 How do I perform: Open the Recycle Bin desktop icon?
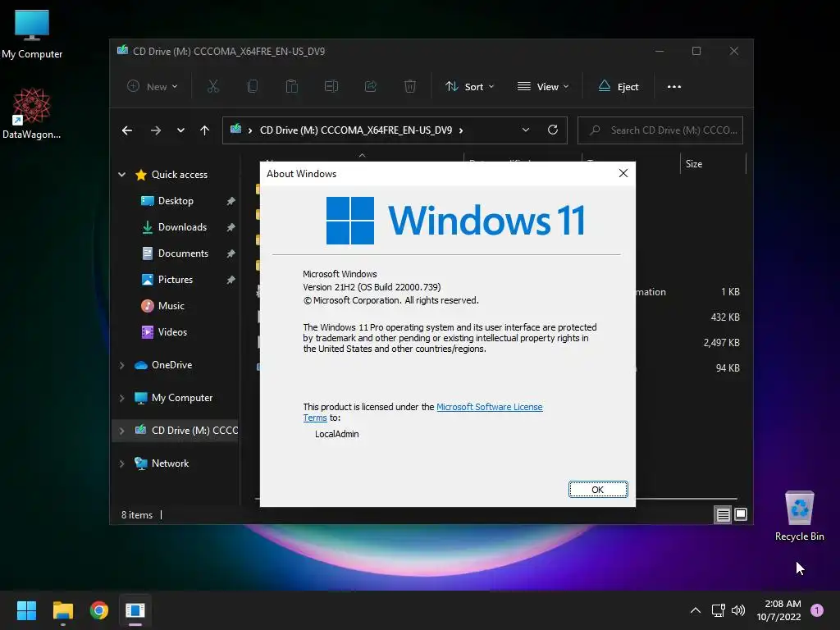click(799, 516)
